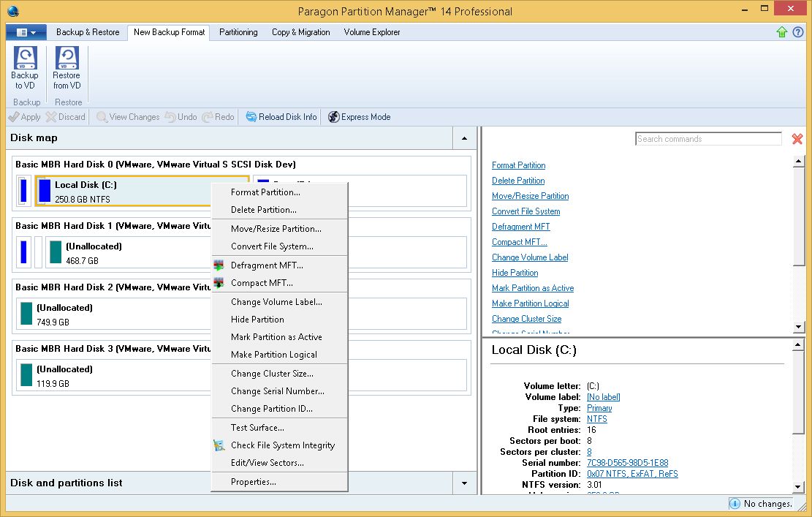Choose Change Partition ID in context menu
Viewport: 812px width, 517px height.
pyautogui.click(x=280, y=409)
